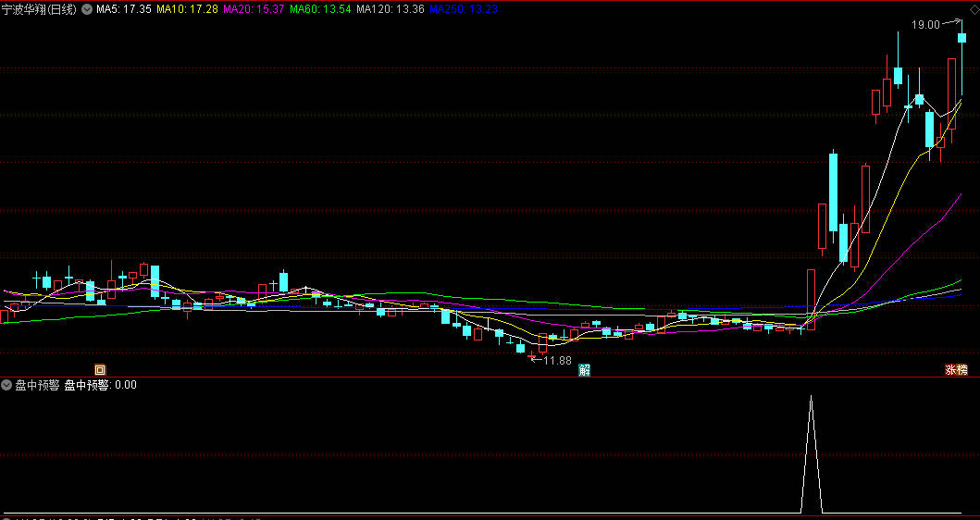Click the 盘中预警 indicator name label
Viewport: 980px width, 520px height.
coord(37,385)
